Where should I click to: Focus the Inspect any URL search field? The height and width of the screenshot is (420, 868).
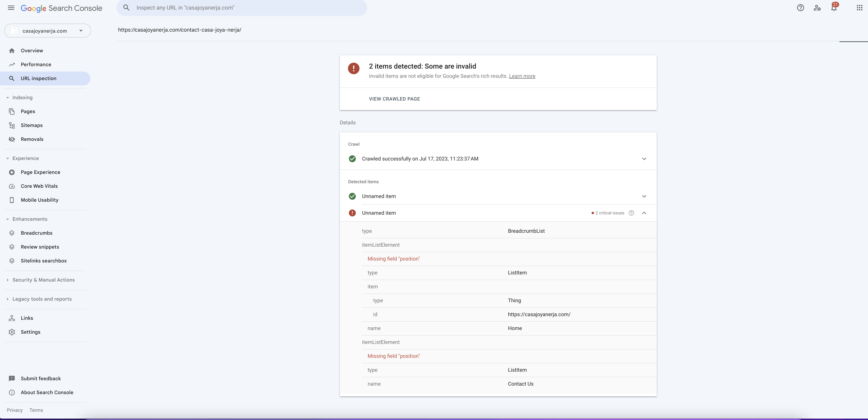[242, 8]
